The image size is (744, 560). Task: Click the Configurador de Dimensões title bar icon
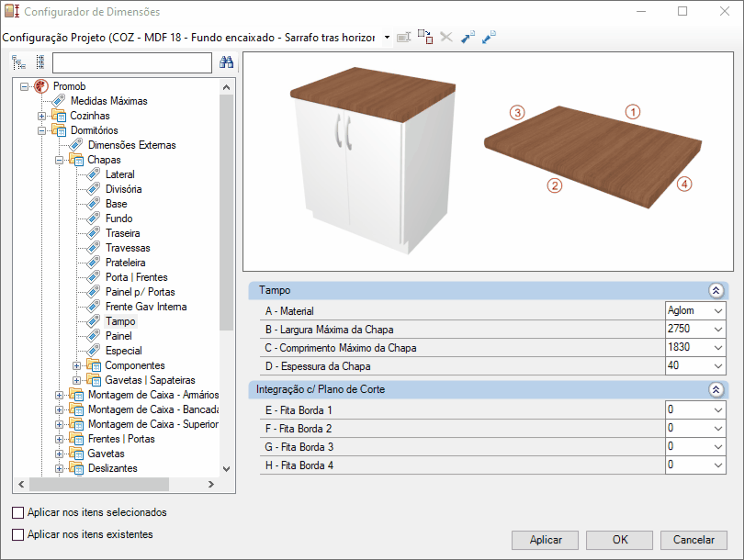pos(12,11)
